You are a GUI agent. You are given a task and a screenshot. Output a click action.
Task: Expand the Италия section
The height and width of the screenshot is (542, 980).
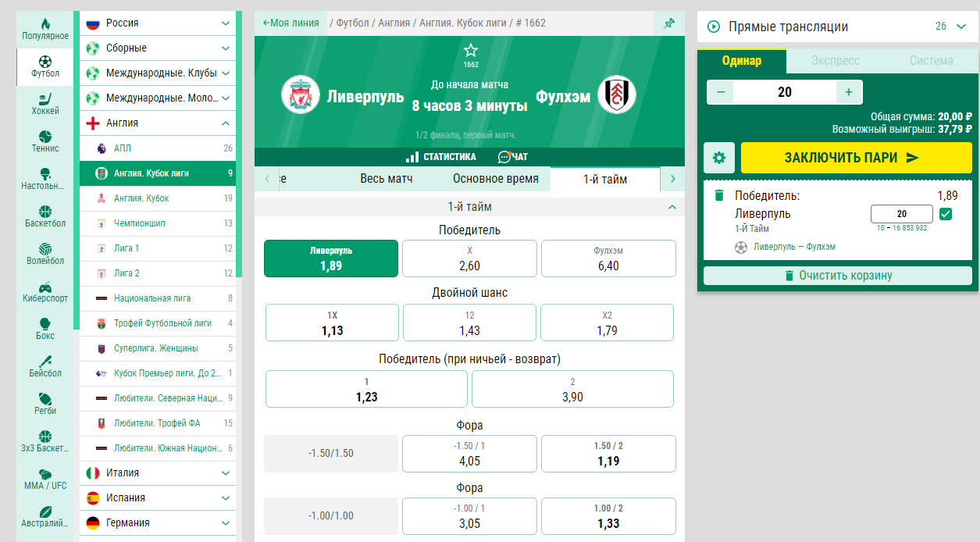[158, 473]
